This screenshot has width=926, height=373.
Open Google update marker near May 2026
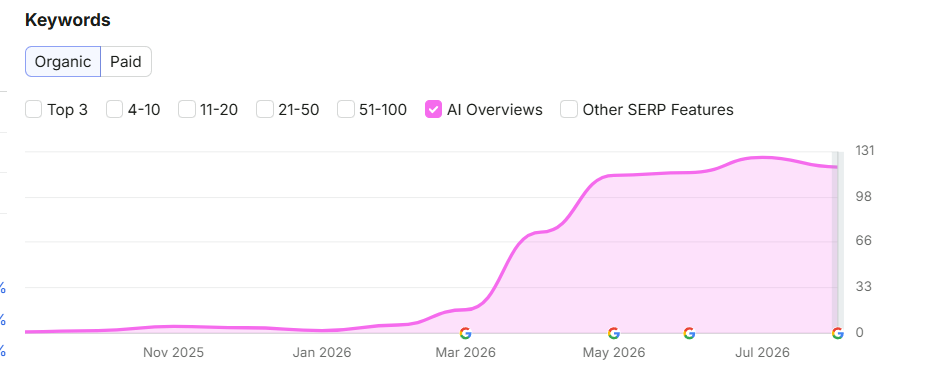[x=614, y=333]
